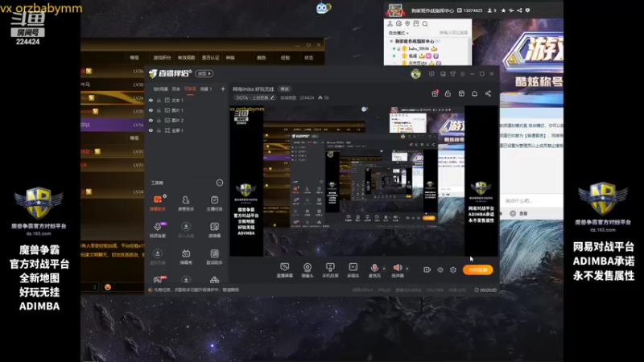Click the padlock icon above the preview
The height and width of the screenshot is (362, 644).
[448, 93]
